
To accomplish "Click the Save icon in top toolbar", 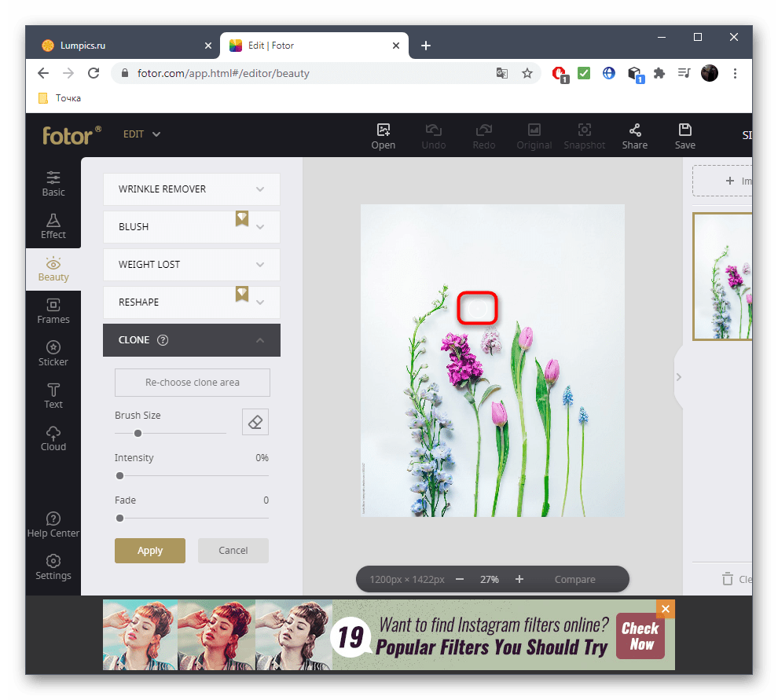I will [684, 136].
